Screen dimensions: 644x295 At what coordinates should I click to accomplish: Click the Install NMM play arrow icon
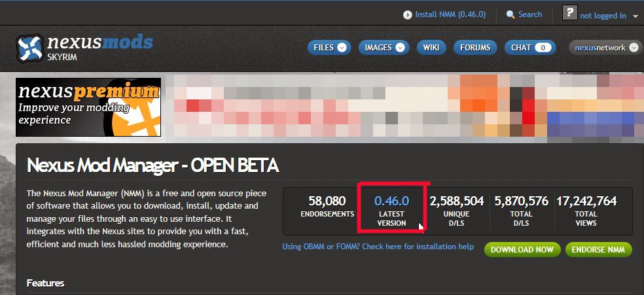tap(407, 15)
